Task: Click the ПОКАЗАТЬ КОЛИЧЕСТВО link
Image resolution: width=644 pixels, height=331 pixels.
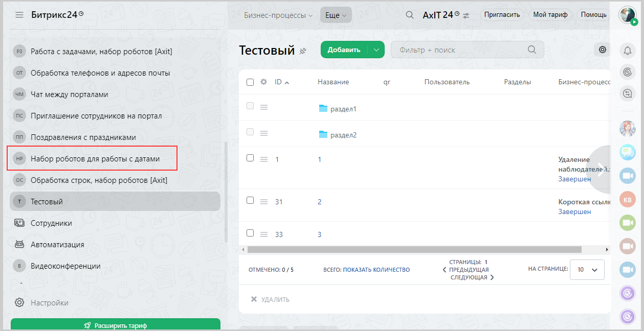Action: (x=376, y=270)
